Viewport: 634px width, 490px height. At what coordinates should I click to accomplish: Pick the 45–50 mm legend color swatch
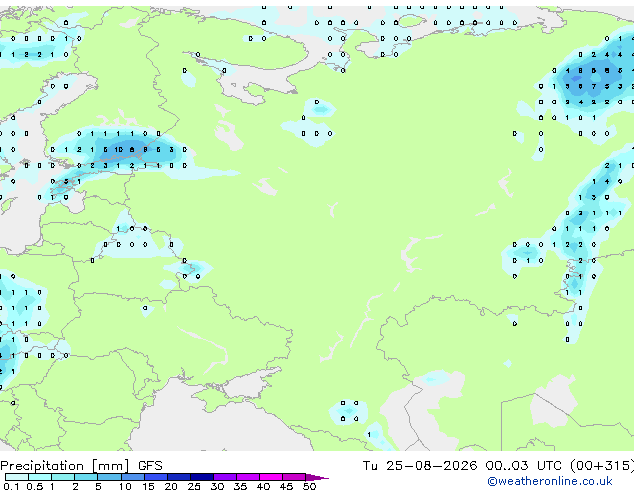click(294, 477)
